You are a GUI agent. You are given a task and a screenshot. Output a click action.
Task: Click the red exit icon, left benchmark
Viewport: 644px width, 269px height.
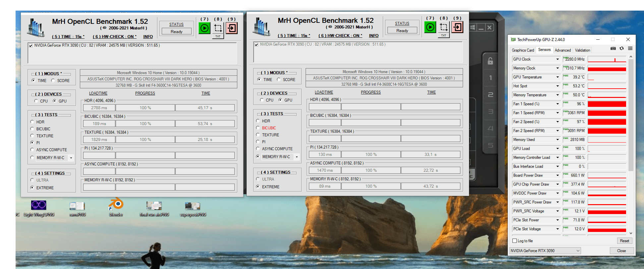click(232, 28)
